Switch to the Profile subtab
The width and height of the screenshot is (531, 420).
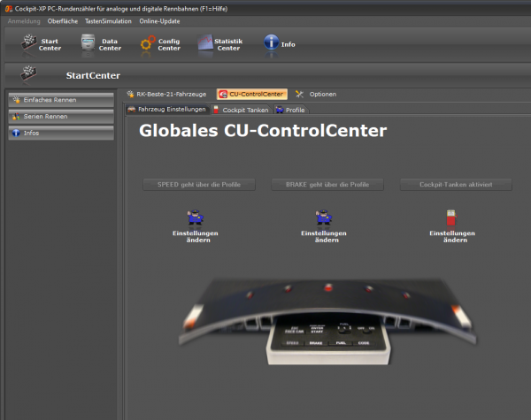coord(290,110)
